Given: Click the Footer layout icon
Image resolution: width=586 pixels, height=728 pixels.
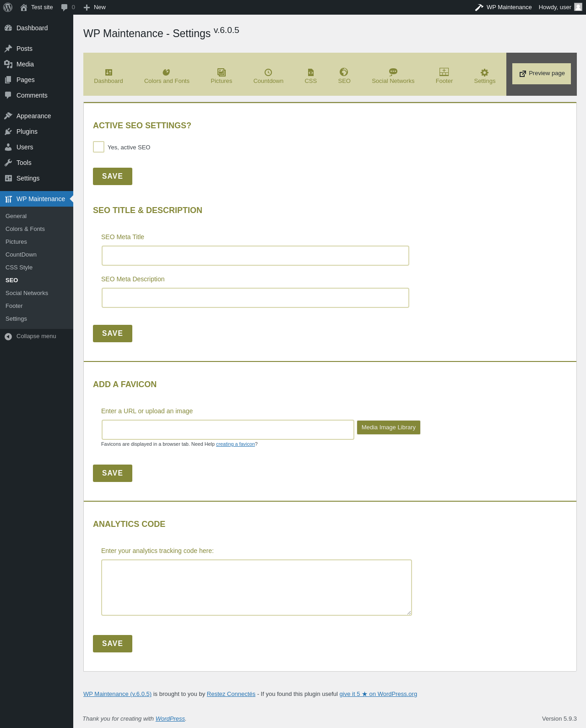Looking at the screenshot, I should coord(444,72).
